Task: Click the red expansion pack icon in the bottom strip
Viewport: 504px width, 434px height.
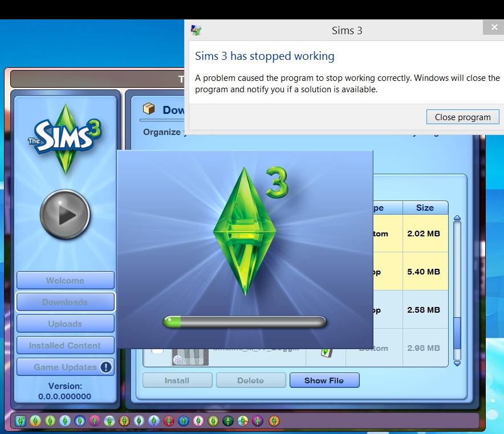Action: click(169, 420)
